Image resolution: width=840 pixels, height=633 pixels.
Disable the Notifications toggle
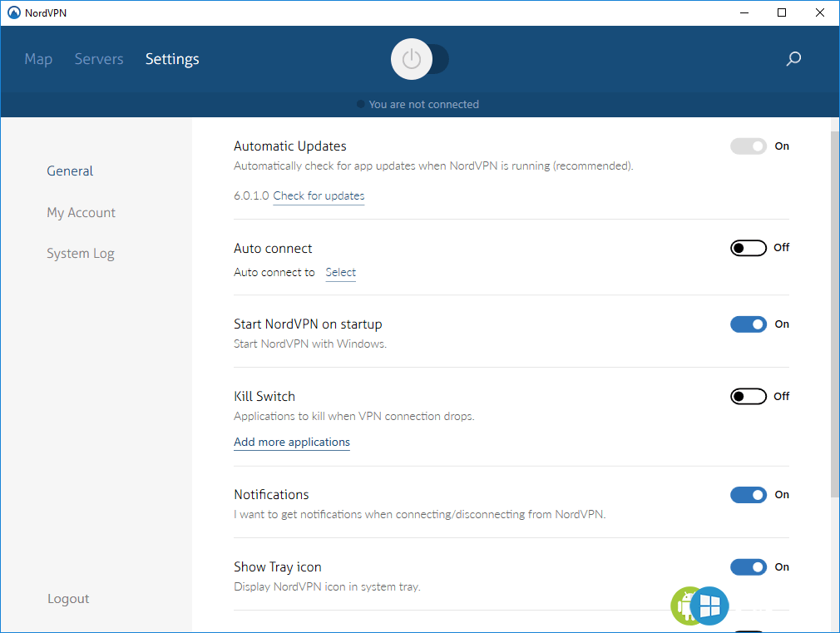point(749,495)
